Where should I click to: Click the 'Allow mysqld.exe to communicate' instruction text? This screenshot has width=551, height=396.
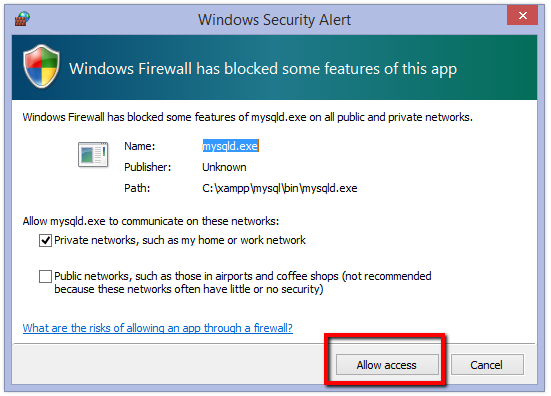click(x=151, y=221)
